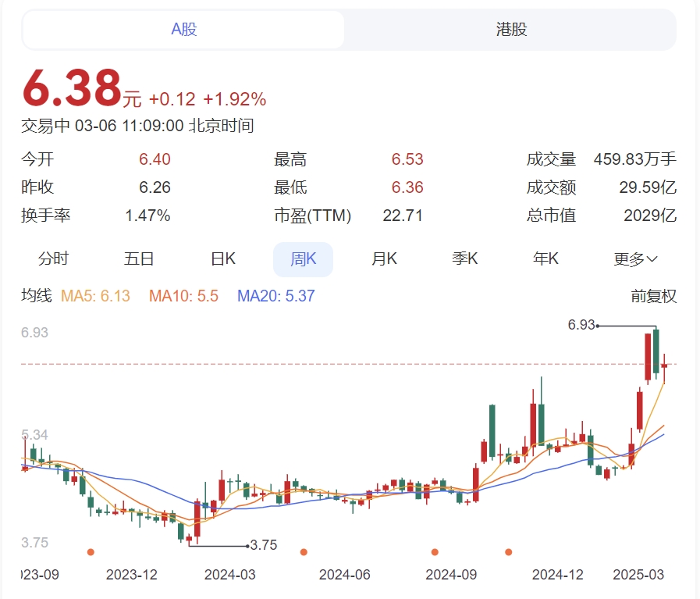This screenshot has height=599, width=700.
Task: Switch to the 港股 tab
Action: coord(511,30)
